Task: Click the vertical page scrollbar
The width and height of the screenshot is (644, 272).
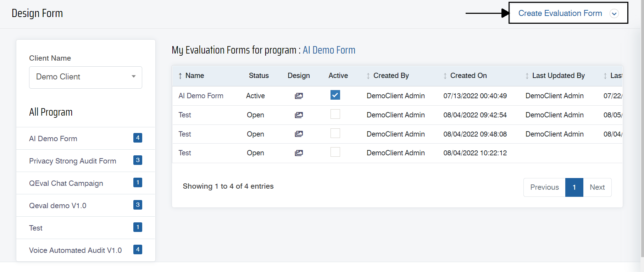Action: click(x=642, y=128)
